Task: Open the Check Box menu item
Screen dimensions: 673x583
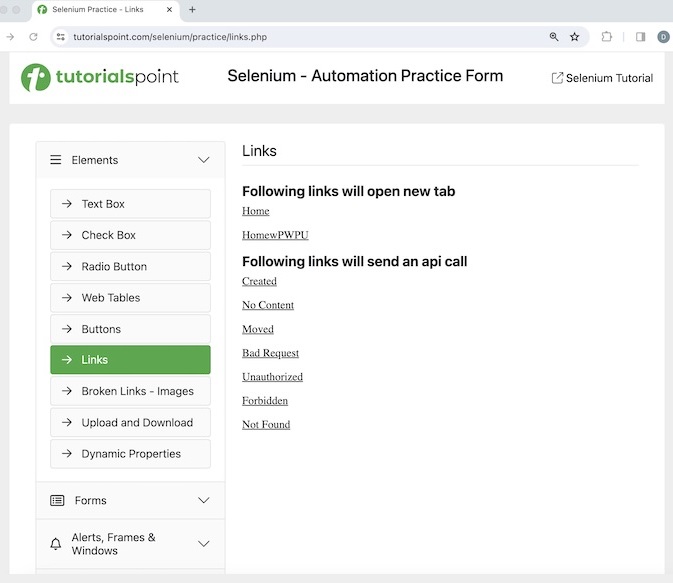Action: (x=130, y=235)
